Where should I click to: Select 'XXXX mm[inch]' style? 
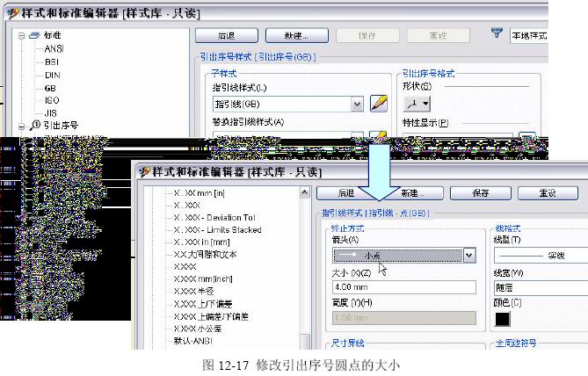pyautogui.click(x=203, y=278)
